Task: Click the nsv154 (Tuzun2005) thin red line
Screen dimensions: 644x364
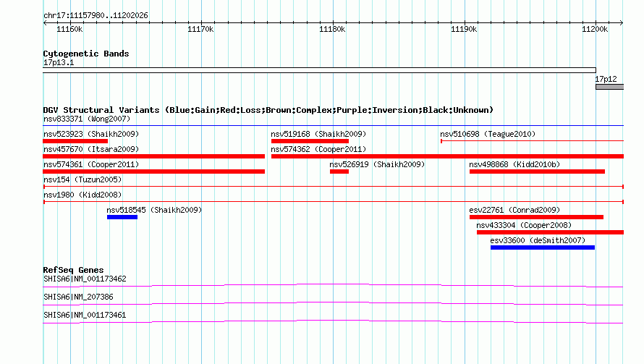Action: point(334,187)
